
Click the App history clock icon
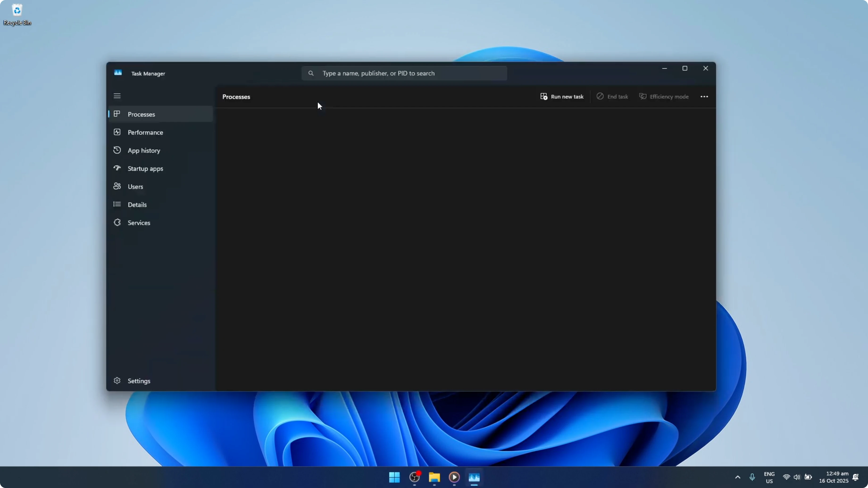pos(117,150)
